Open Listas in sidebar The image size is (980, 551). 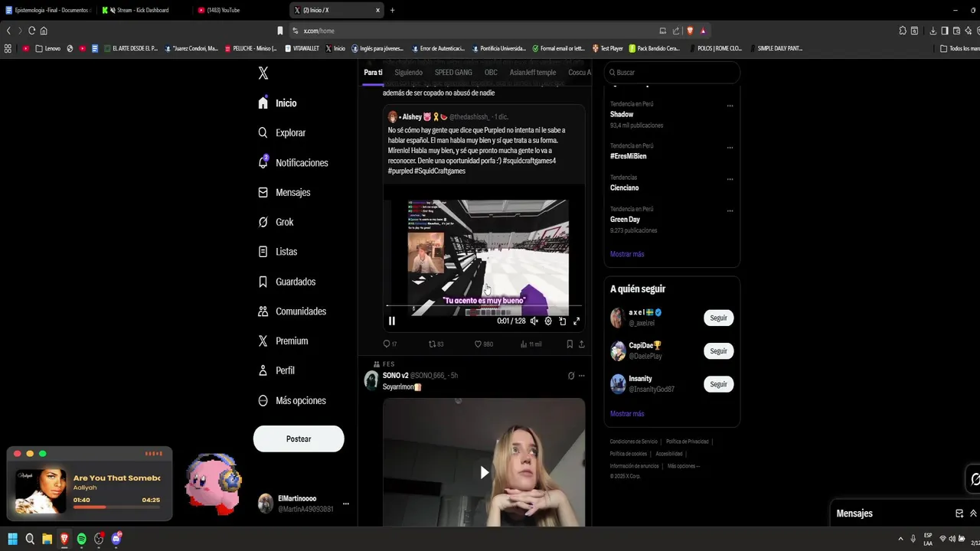point(277,251)
